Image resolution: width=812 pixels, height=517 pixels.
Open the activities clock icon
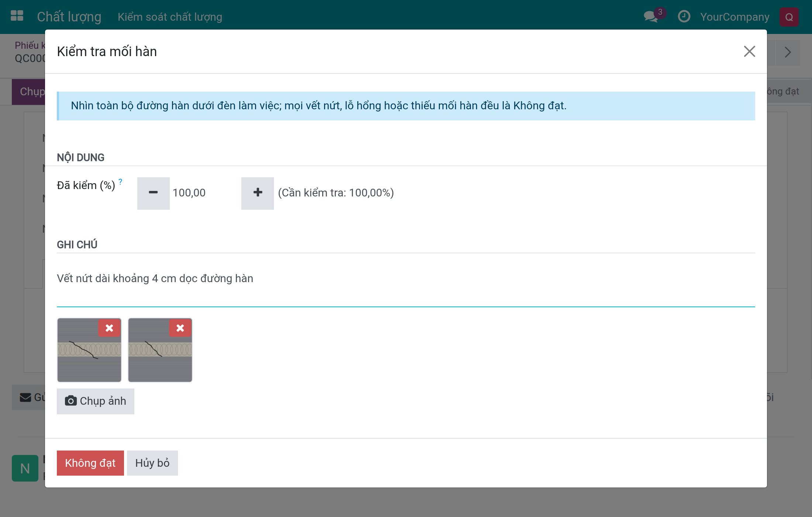pos(684,16)
